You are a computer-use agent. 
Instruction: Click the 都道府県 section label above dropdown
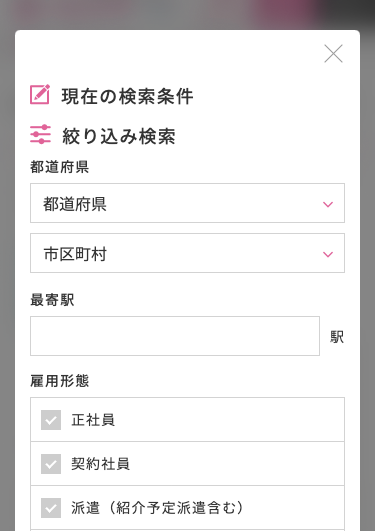coord(60,167)
